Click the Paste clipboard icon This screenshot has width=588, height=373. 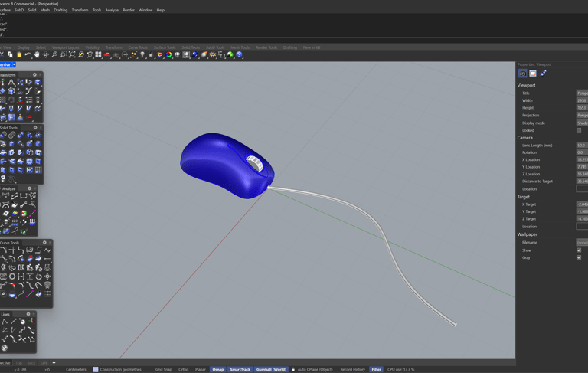(x=19, y=55)
